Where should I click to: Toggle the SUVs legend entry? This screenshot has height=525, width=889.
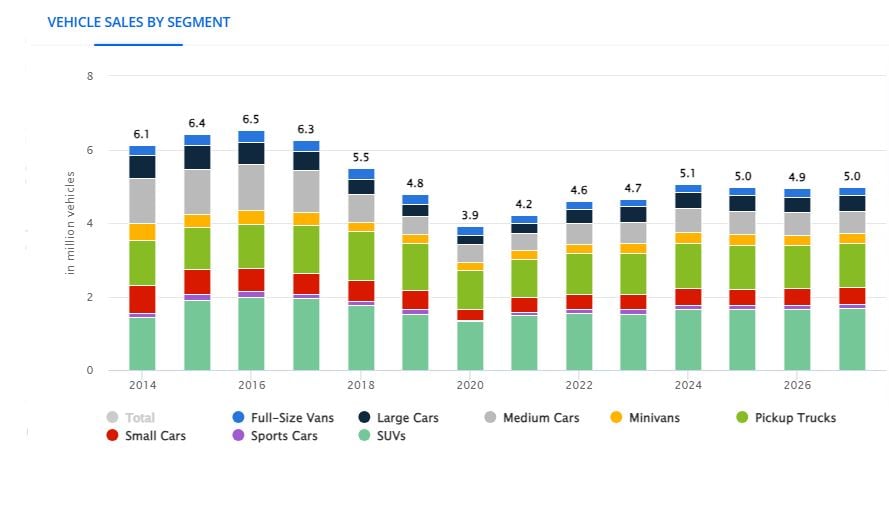coord(382,436)
